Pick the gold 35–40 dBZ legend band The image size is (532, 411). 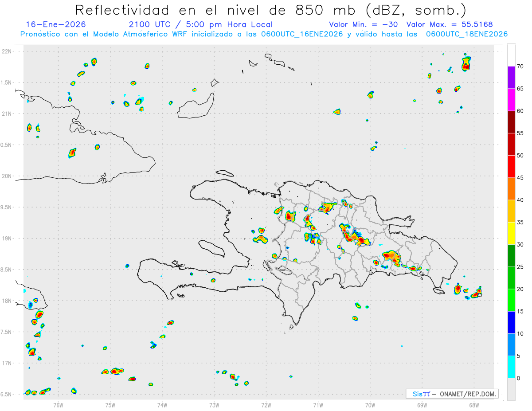tap(511, 211)
